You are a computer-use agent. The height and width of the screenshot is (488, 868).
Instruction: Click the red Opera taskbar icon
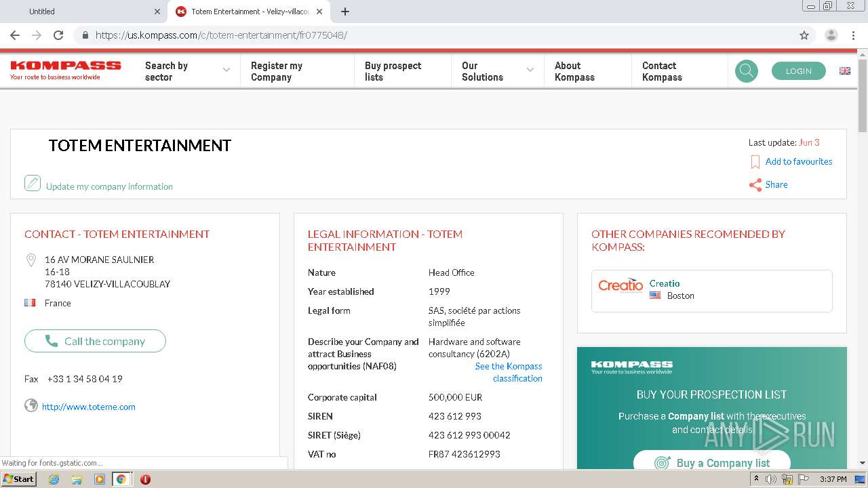145,479
